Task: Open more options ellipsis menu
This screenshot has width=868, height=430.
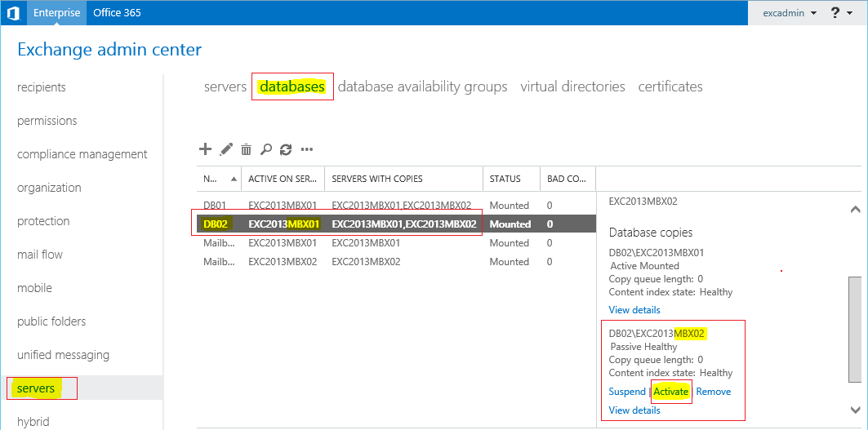Action: pos(307,149)
